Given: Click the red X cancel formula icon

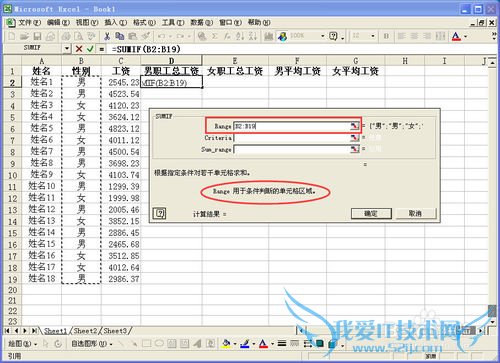Looking at the screenshot, I should click(x=79, y=49).
